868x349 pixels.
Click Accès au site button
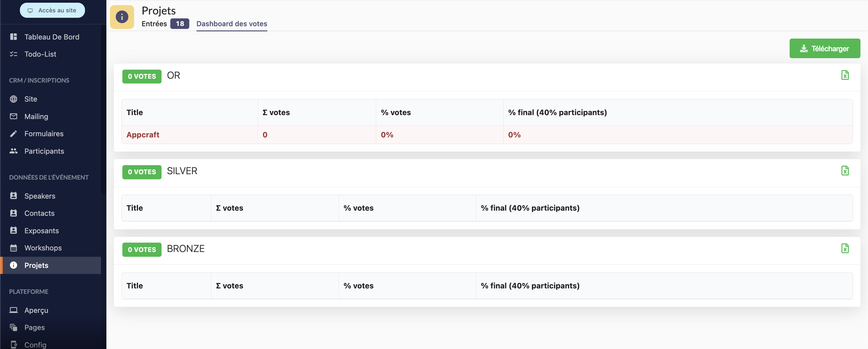click(52, 11)
